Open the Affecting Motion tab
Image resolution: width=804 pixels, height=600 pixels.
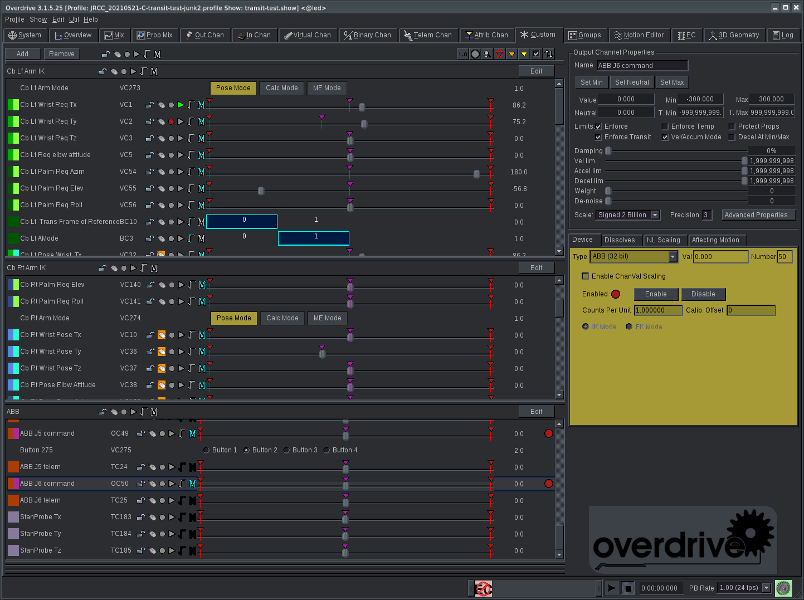pyautogui.click(x=715, y=240)
